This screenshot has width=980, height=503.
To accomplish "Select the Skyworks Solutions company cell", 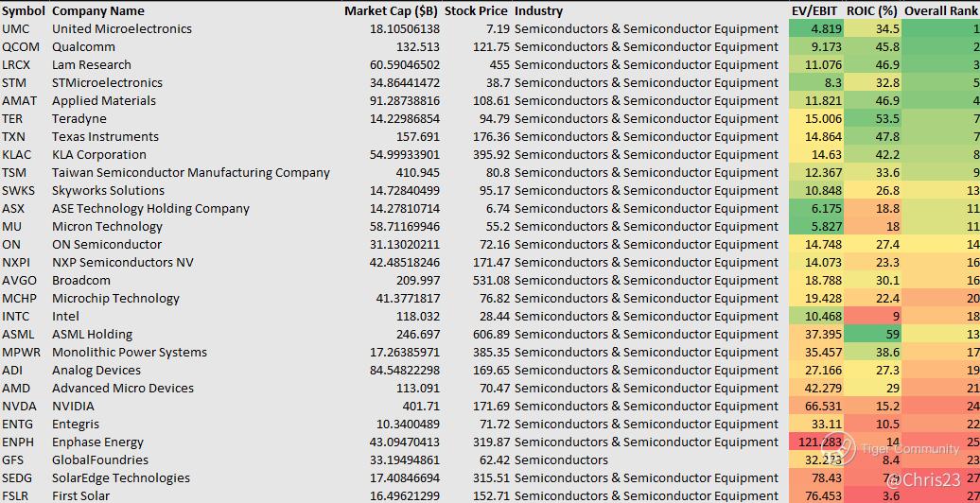I will [x=108, y=191].
